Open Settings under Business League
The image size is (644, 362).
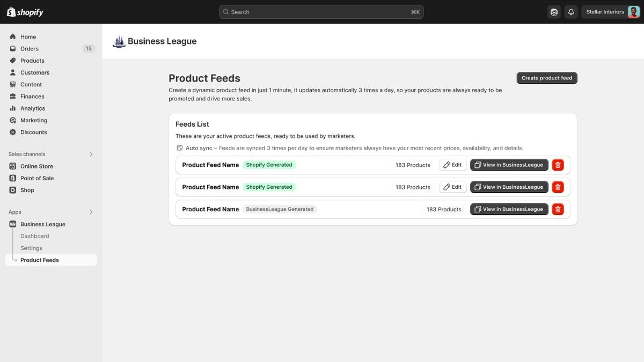coord(31,248)
